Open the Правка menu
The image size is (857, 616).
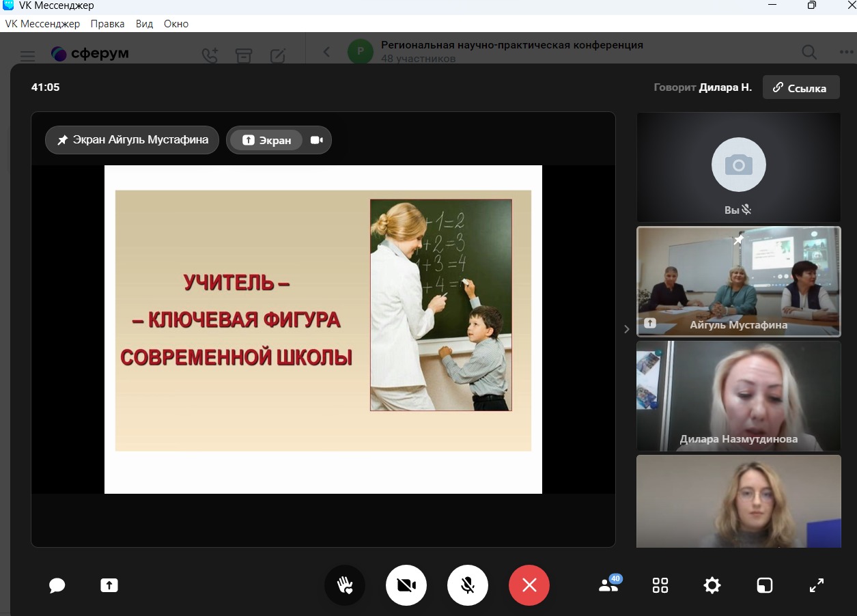(107, 24)
